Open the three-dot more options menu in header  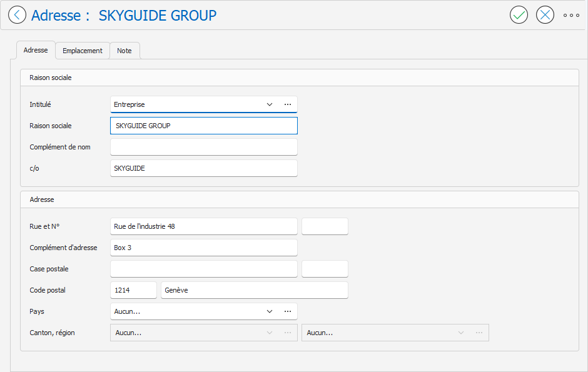point(571,16)
